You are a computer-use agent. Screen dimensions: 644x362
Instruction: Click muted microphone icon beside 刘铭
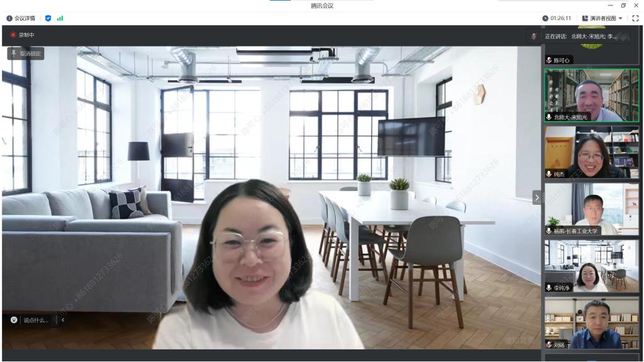point(549,344)
